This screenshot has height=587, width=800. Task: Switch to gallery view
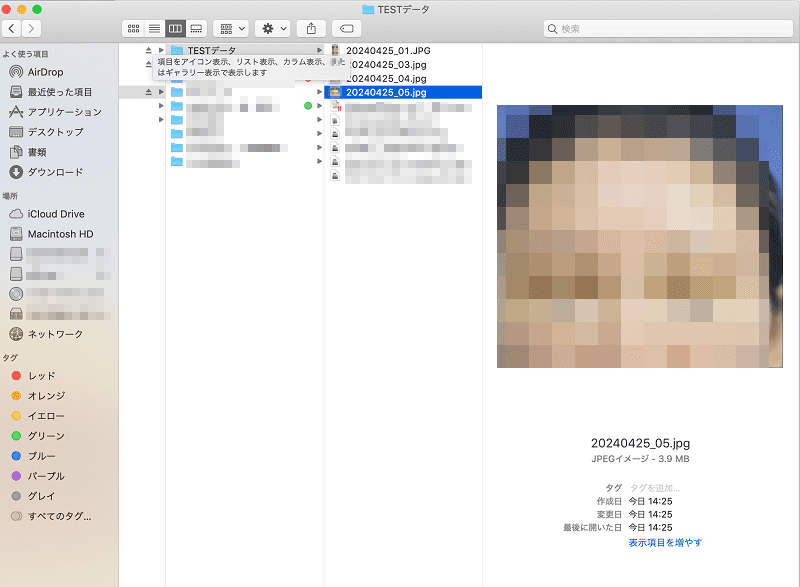196,29
